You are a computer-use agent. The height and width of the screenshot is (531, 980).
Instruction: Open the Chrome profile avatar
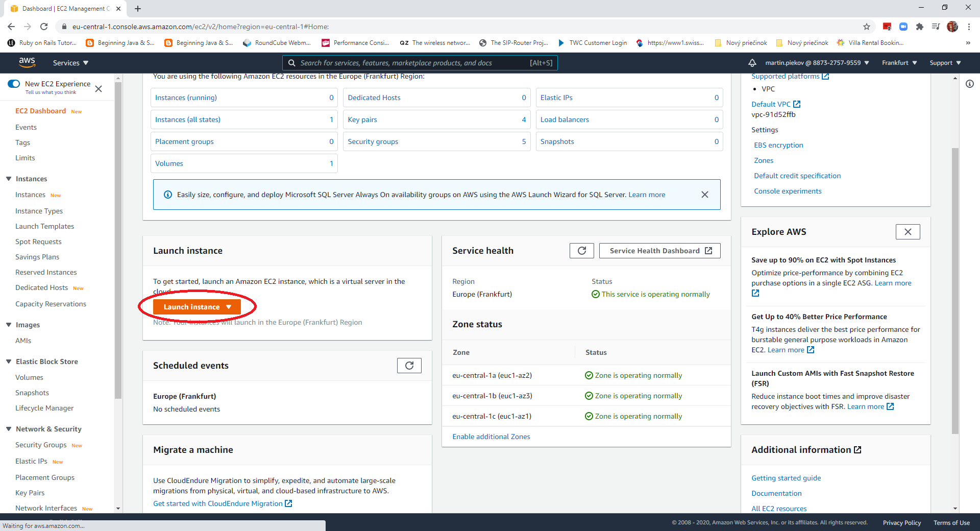pos(952,27)
